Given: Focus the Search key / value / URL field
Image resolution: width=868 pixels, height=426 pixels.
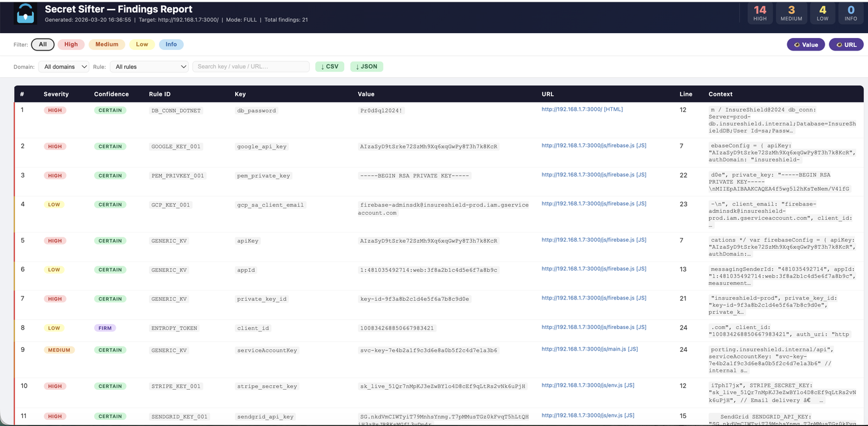Looking at the screenshot, I should [x=251, y=67].
